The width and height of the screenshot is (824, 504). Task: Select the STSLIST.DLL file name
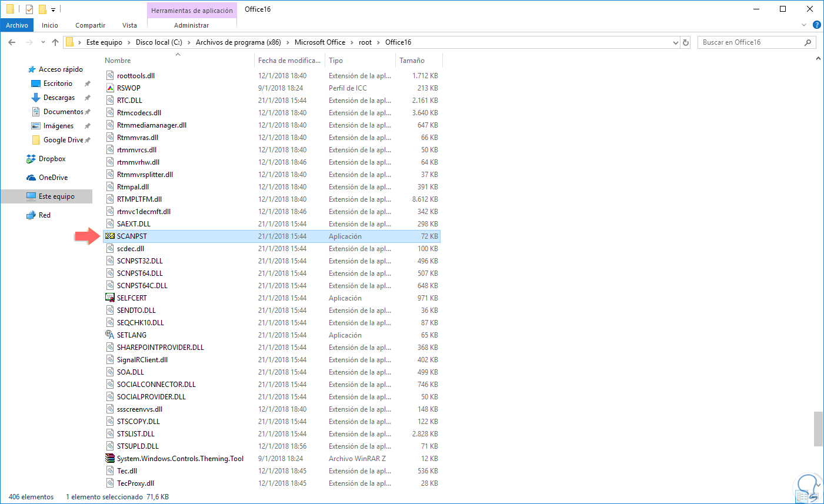pos(136,434)
